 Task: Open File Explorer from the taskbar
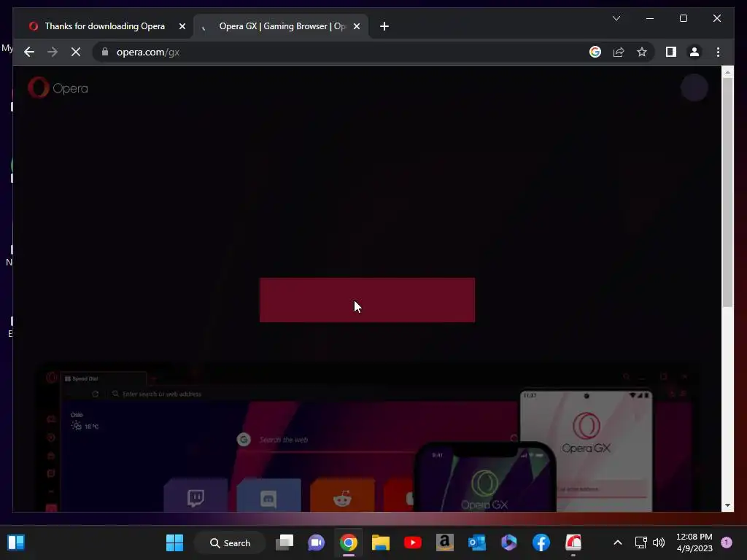tap(381, 542)
